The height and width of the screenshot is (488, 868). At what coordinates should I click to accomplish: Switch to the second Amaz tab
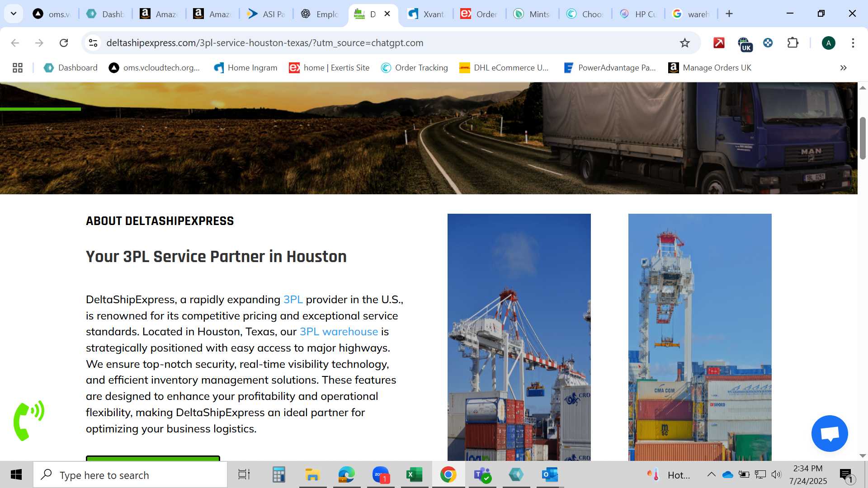tap(212, 14)
